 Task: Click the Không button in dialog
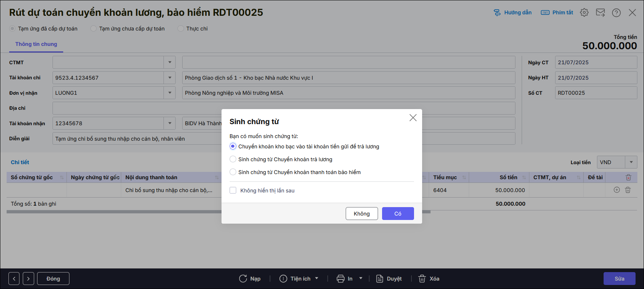click(x=361, y=214)
